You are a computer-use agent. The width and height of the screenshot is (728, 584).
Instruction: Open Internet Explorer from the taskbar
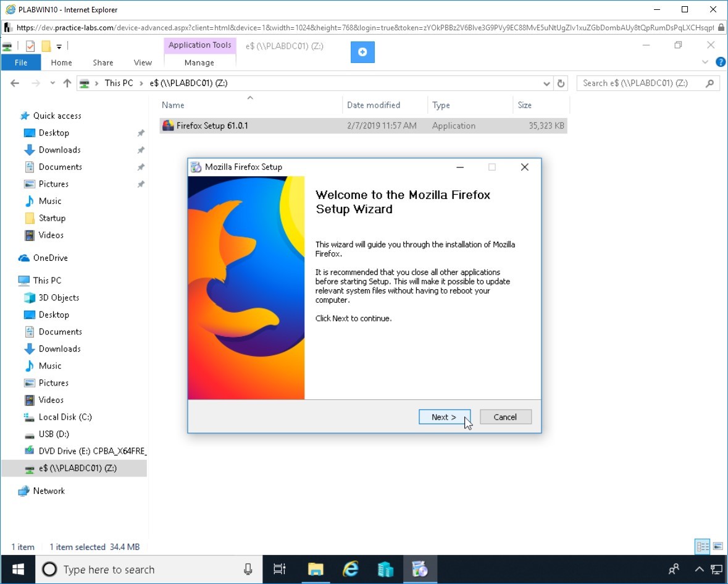(351, 569)
